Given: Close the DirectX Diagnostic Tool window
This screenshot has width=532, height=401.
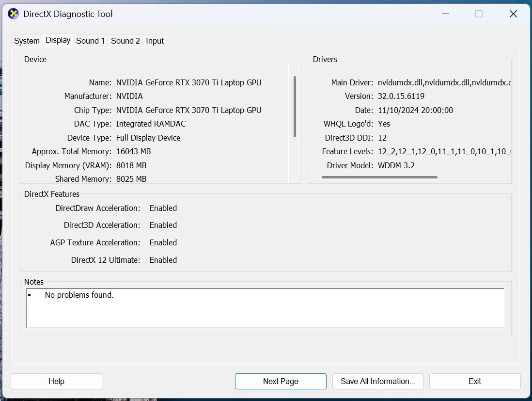Looking at the screenshot, I should [x=513, y=14].
